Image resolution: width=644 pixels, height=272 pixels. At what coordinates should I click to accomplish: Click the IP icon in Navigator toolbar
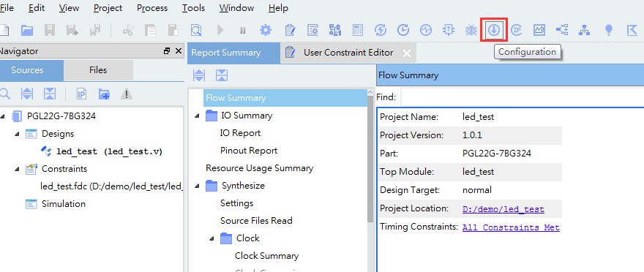pos(81,94)
